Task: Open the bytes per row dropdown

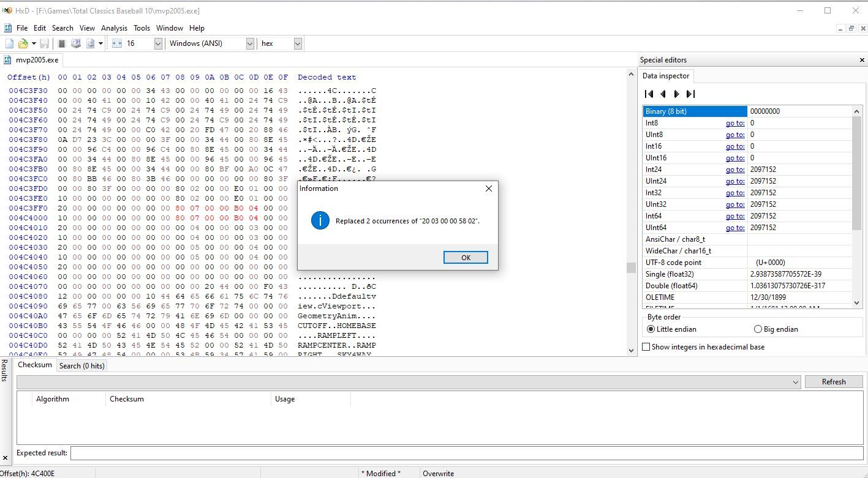Action: [x=157, y=43]
